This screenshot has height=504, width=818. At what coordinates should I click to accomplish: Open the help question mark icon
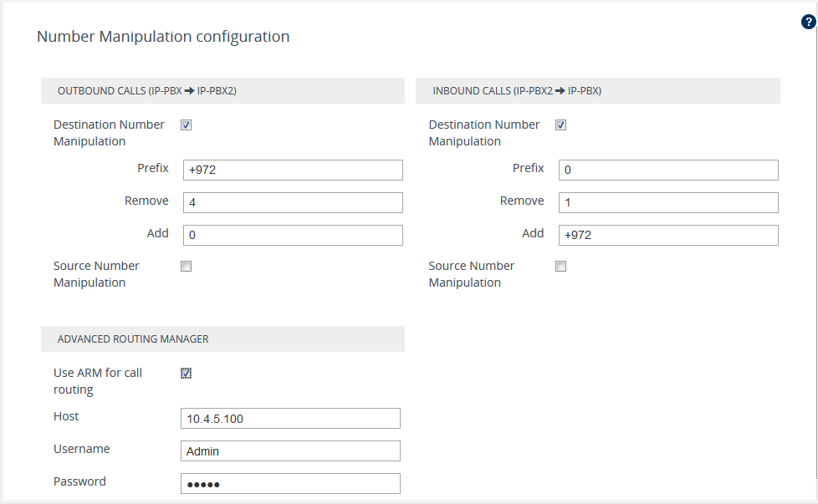(x=808, y=23)
